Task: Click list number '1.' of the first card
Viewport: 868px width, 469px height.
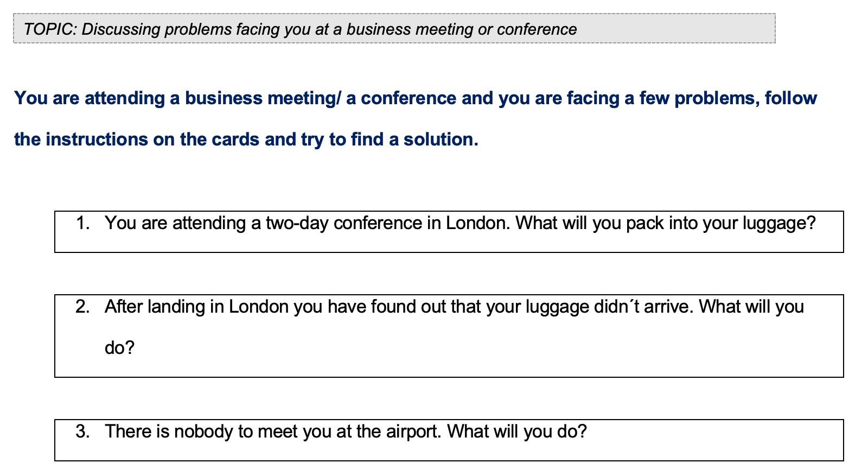Action: 83,223
